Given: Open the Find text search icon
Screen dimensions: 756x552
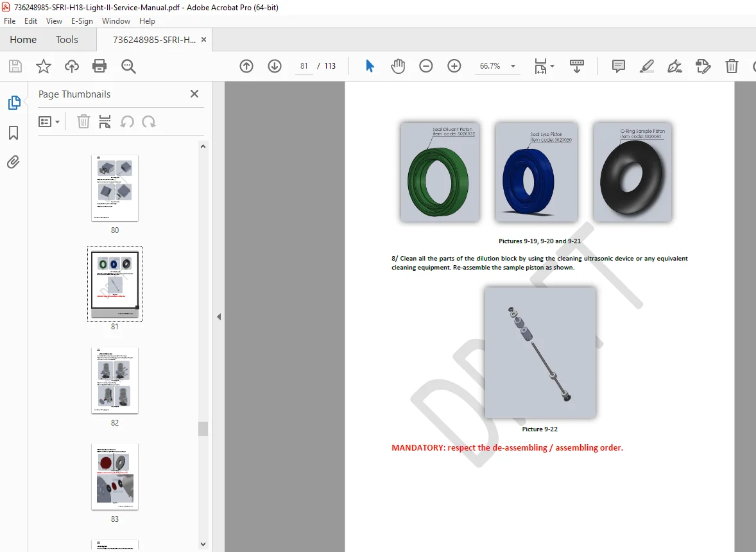Looking at the screenshot, I should pos(128,66).
